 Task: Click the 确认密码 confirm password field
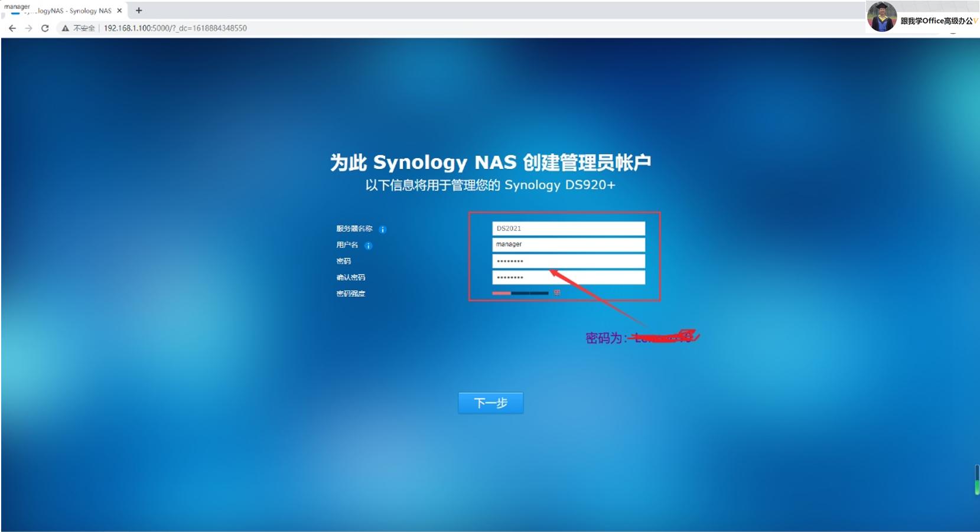pos(568,277)
